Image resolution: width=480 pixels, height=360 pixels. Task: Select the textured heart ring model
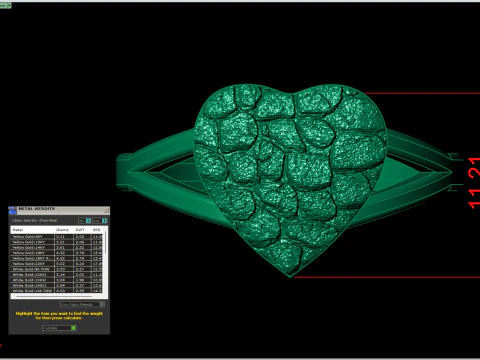click(290, 180)
